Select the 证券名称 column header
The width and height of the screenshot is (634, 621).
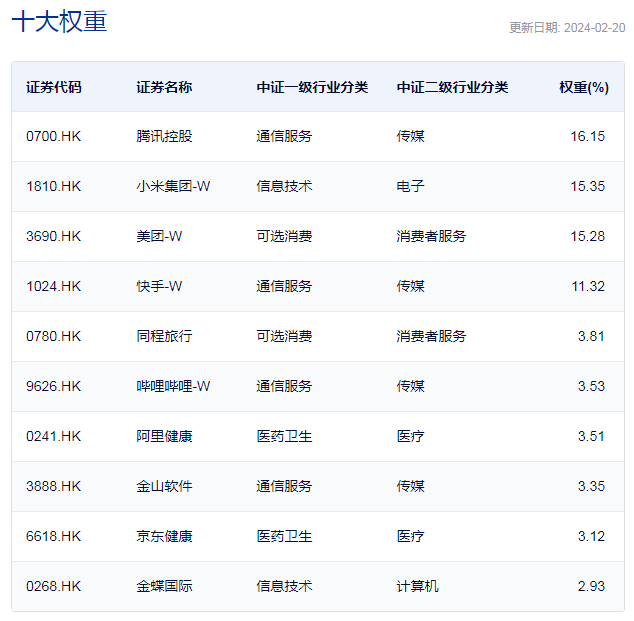coord(164,87)
